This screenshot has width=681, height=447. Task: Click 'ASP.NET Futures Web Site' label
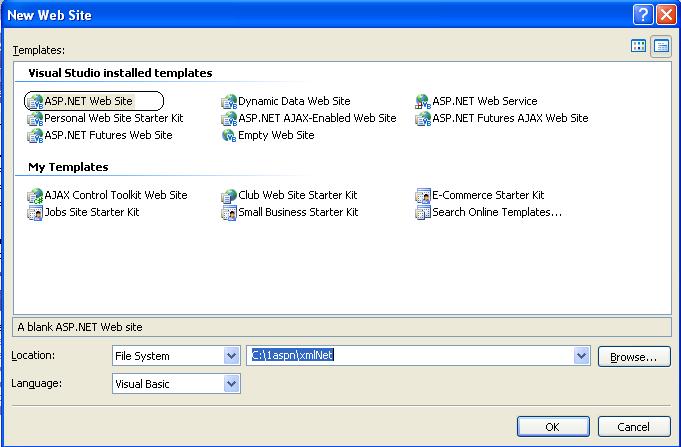coord(108,135)
